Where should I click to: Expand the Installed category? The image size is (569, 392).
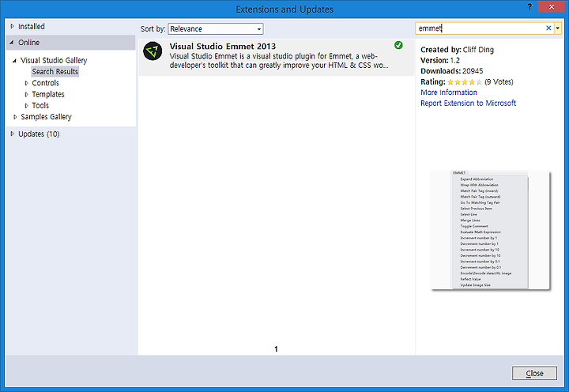click(x=12, y=27)
